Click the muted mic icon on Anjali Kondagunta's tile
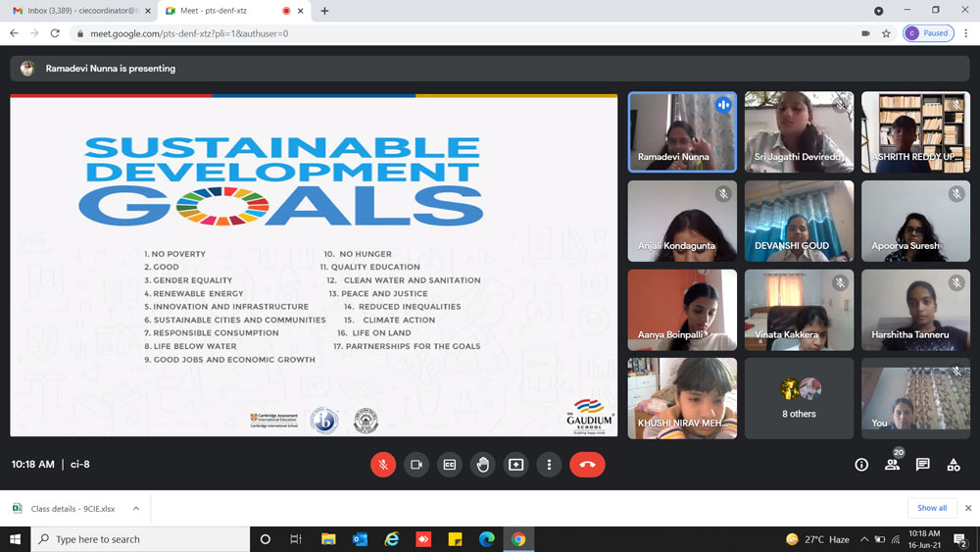Viewport: 980px width, 552px height. tap(723, 194)
